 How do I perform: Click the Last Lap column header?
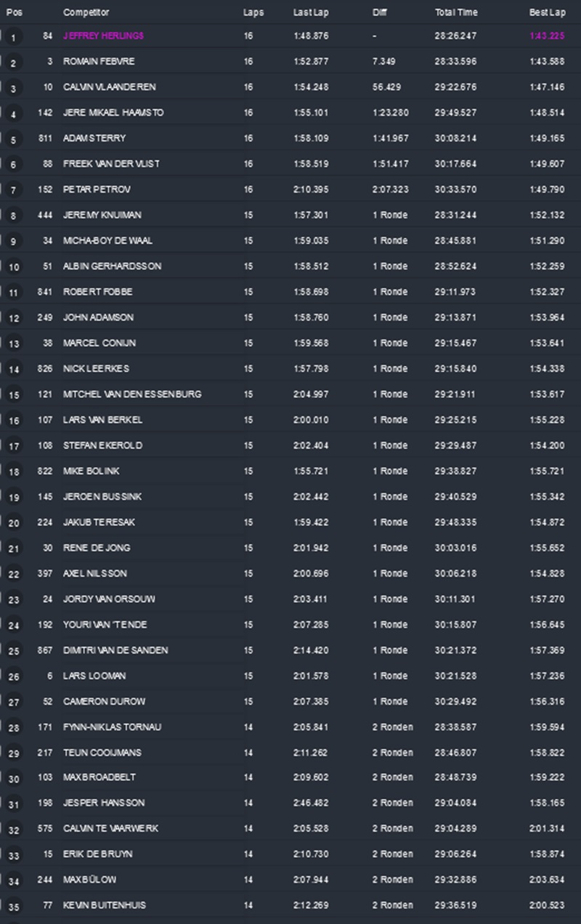point(309,12)
